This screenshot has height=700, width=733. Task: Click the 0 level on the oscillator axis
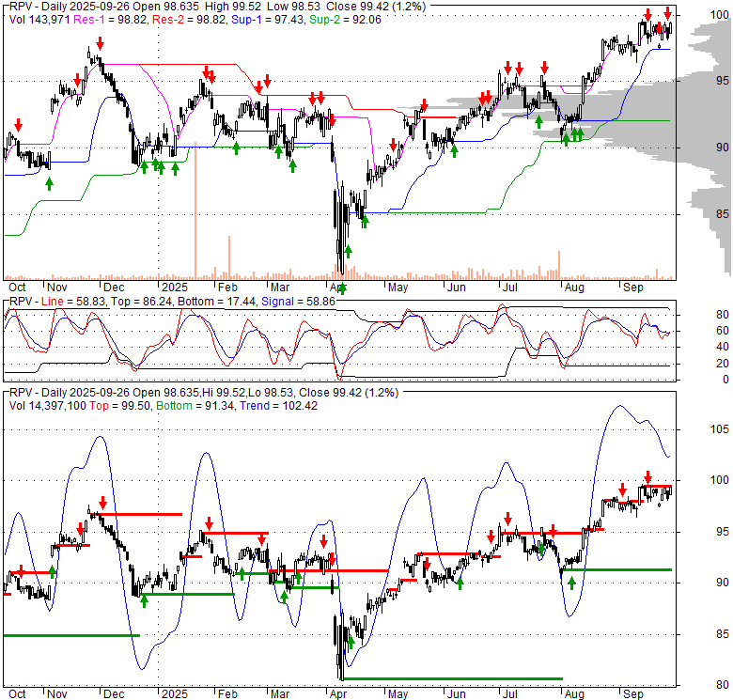725,380
